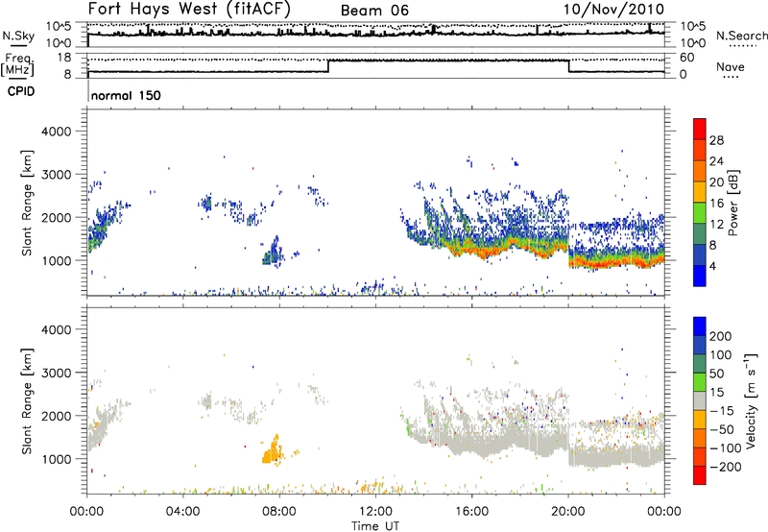Click the 'normal 150' CPID text
Image resolution: width=768 pixels, height=532 pixels.
tap(126, 95)
